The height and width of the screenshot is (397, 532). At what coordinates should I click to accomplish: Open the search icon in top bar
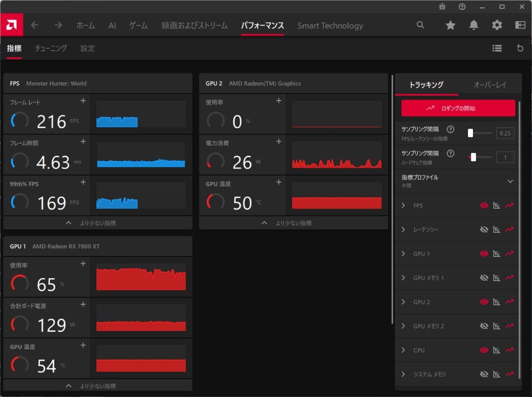click(420, 25)
